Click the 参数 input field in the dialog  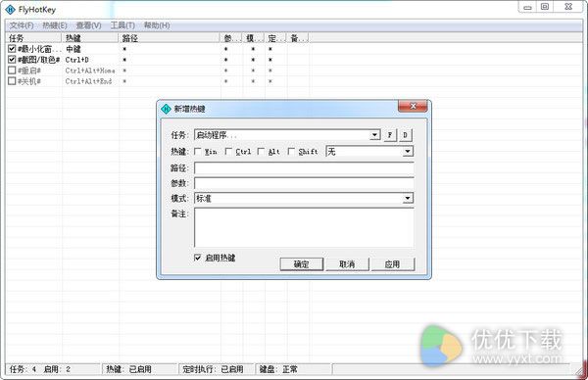304,183
